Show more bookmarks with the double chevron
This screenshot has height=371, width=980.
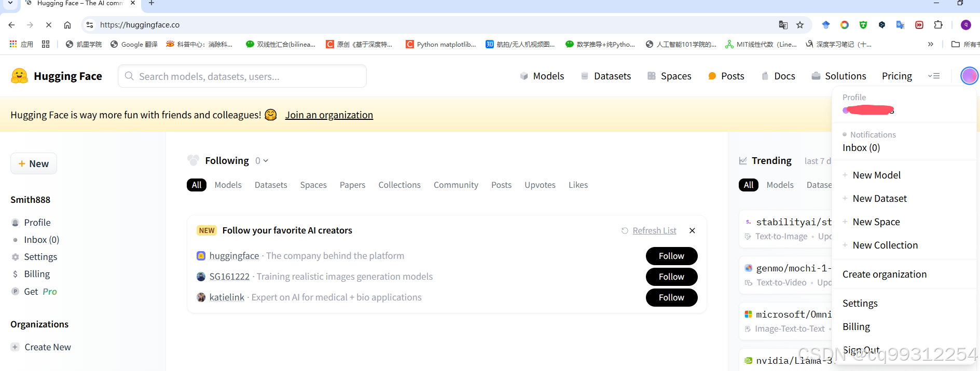931,44
